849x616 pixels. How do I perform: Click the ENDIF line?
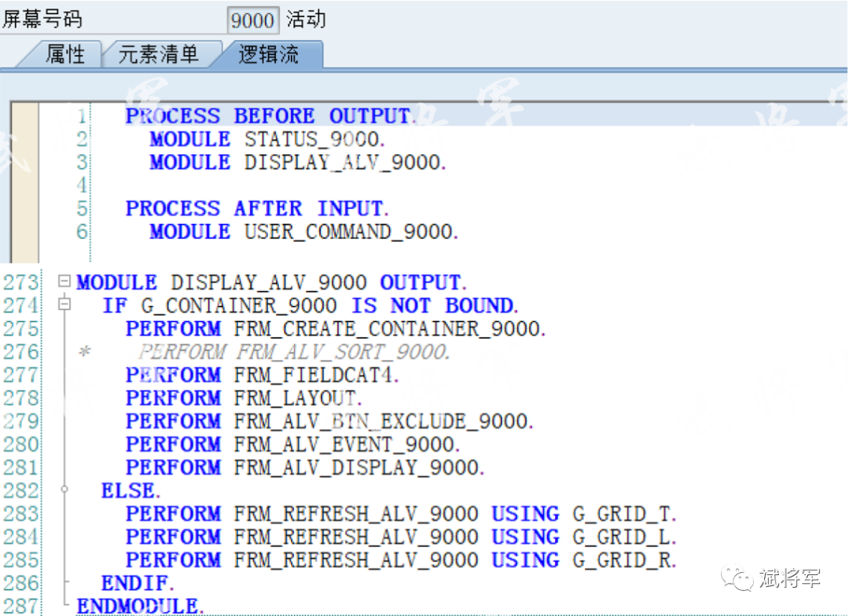pos(138,583)
